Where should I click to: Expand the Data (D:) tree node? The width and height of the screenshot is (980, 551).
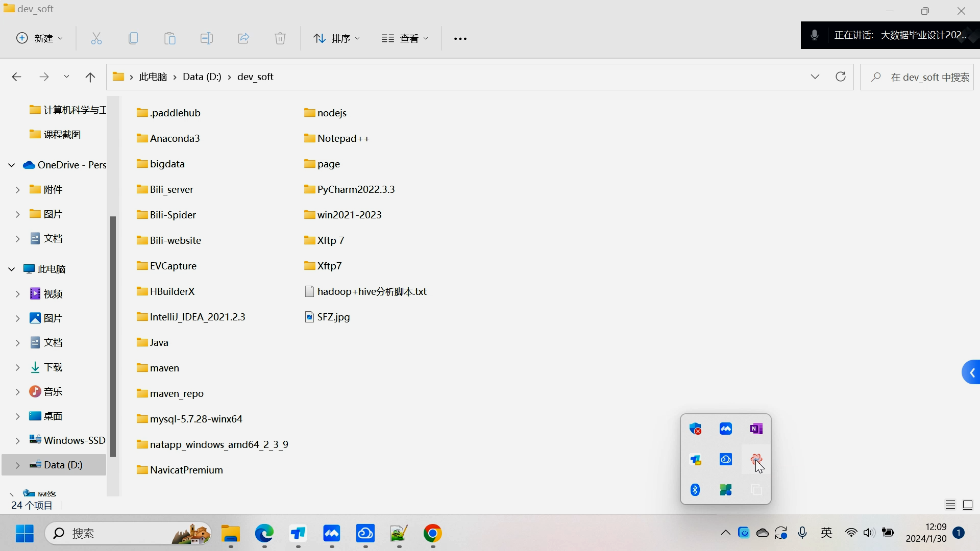pyautogui.click(x=17, y=465)
